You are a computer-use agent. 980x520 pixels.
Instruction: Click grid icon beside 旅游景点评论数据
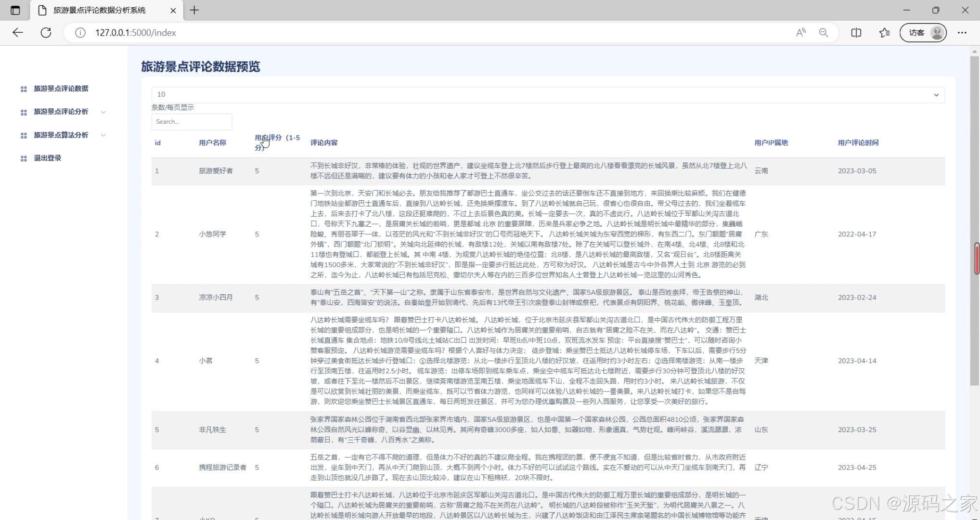point(24,89)
